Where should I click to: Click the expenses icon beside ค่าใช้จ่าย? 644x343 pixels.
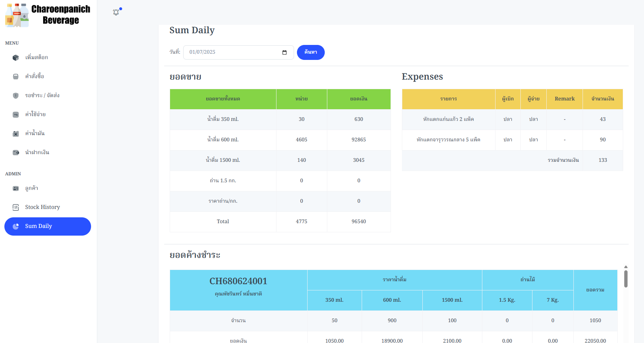tap(16, 115)
